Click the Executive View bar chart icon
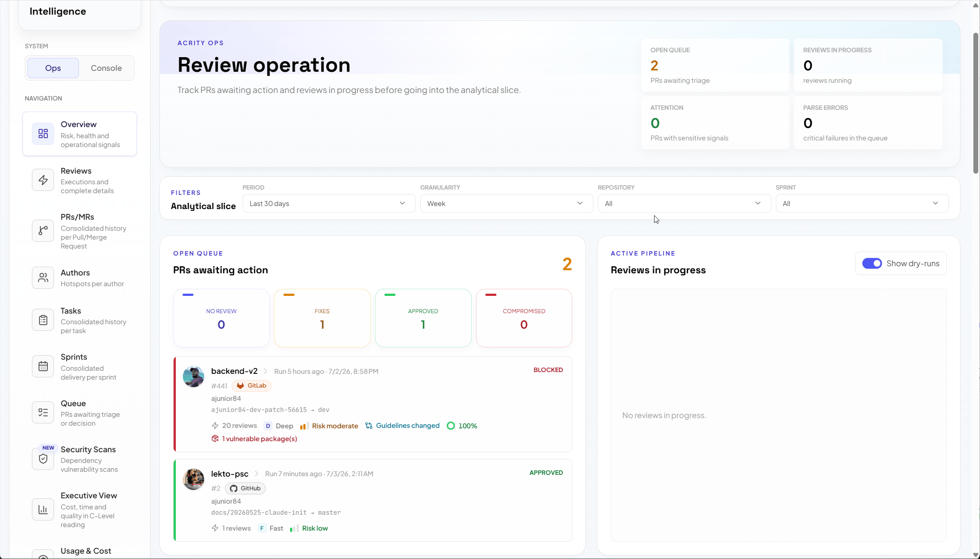This screenshot has height=559, width=980. click(x=43, y=509)
